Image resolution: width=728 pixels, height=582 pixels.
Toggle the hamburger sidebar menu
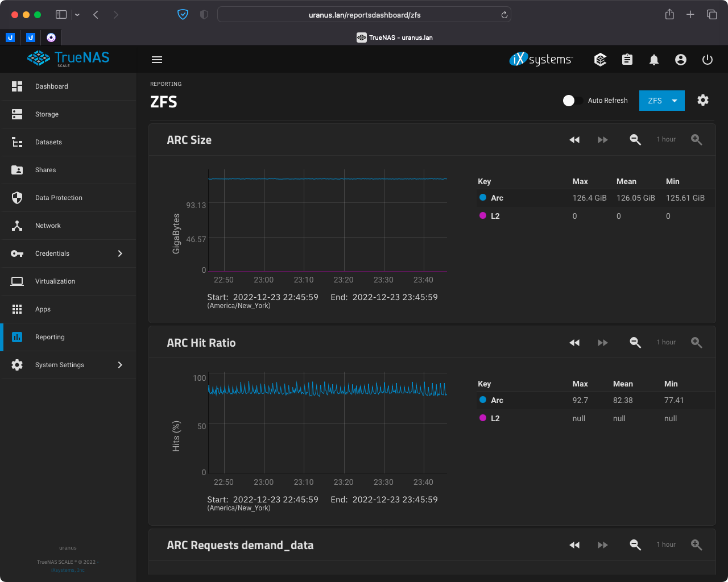pos(157,60)
